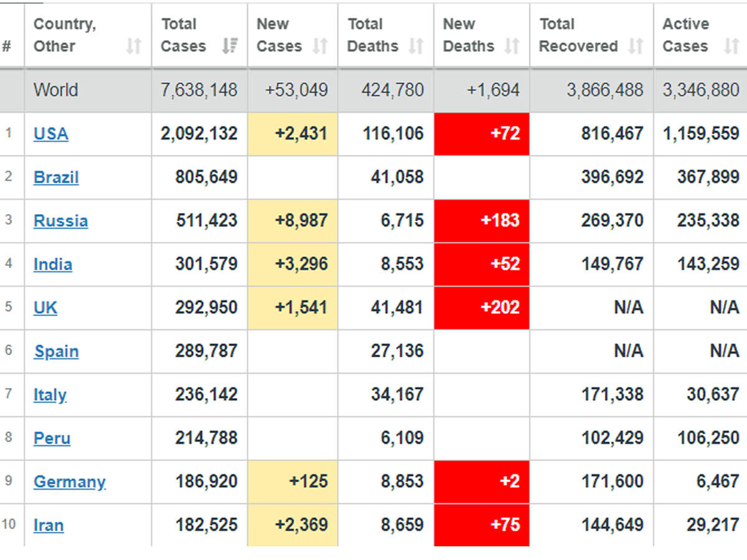Click UK new cases +1,541 cell

[293, 308]
